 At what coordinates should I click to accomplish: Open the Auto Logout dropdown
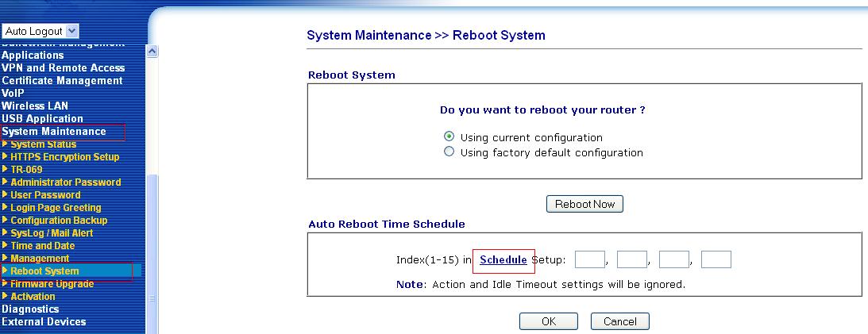[41, 31]
